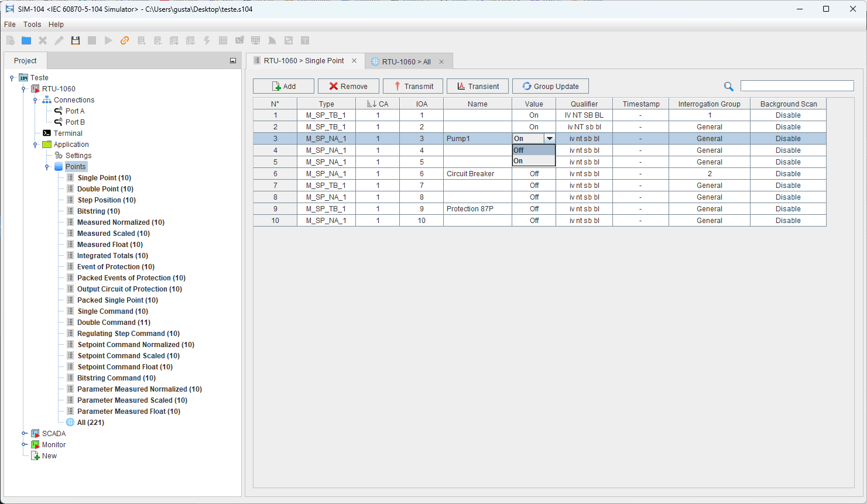The height and width of the screenshot is (504, 867).
Task: Click the search input field
Action: 797,86
